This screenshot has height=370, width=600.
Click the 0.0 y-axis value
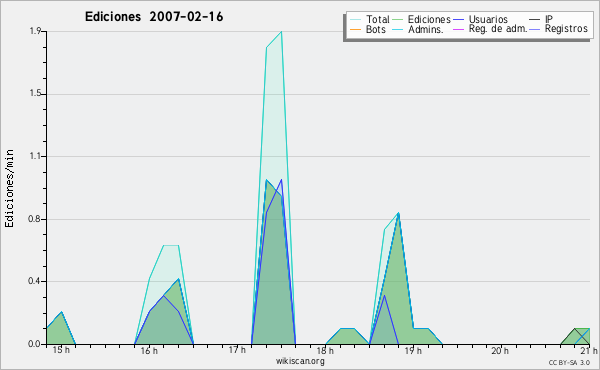click(35, 344)
